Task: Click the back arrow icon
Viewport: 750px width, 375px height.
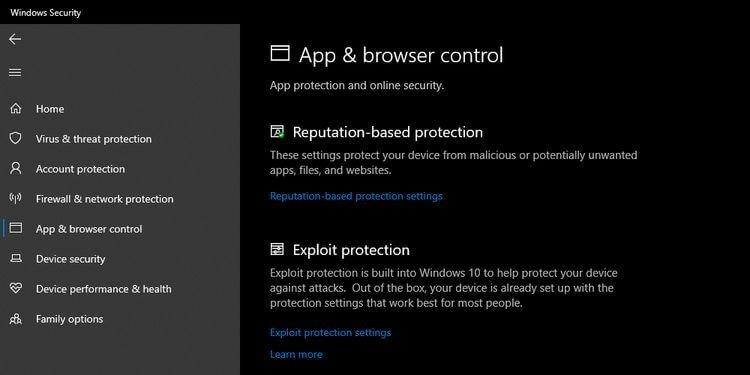Action: [x=15, y=39]
